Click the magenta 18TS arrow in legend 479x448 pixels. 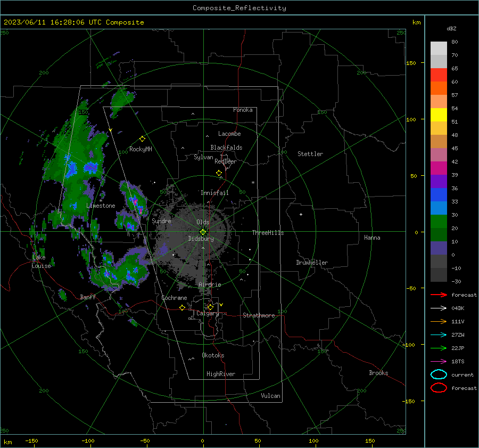[x=439, y=362]
